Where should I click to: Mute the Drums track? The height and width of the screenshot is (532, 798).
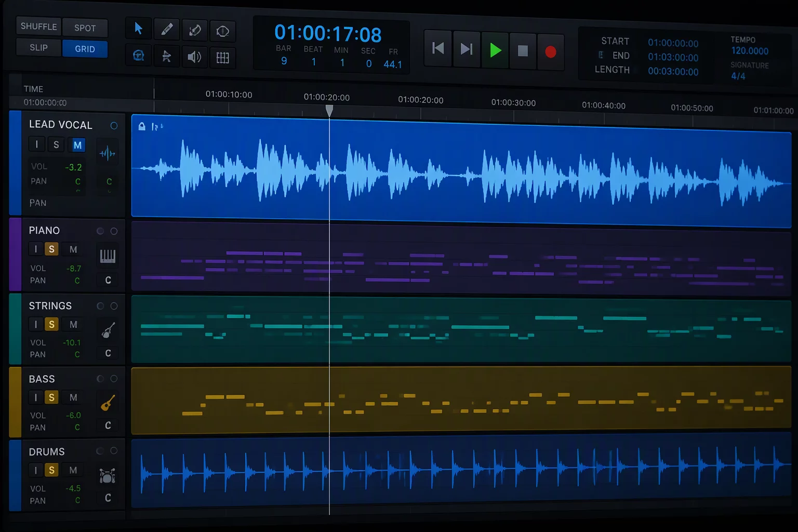pos(73,470)
